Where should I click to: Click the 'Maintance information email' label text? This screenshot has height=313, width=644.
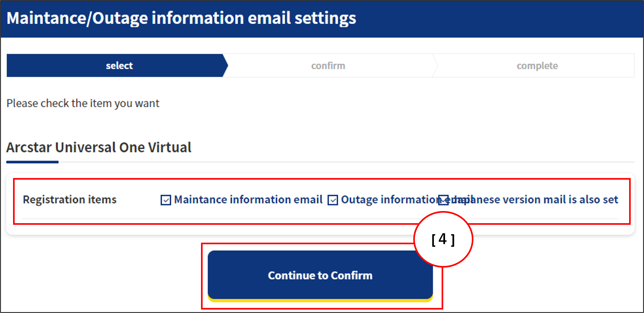coord(248,200)
